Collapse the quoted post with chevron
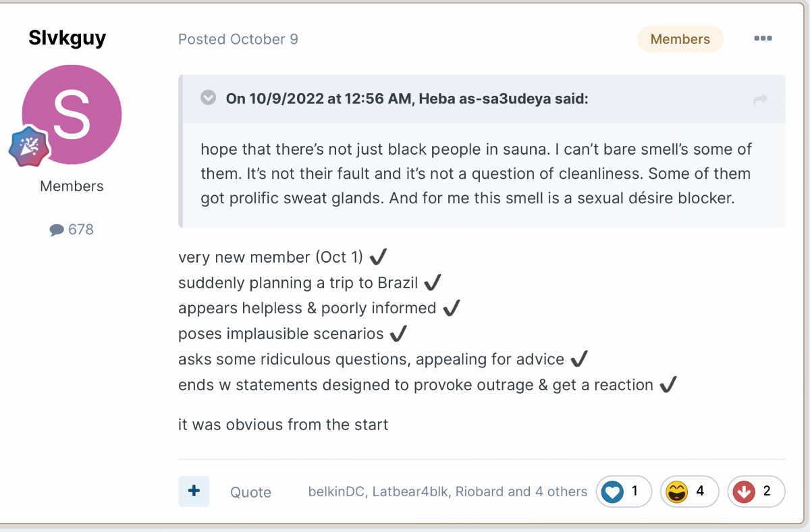Viewport: 810px width, 532px height. pyautogui.click(x=208, y=98)
